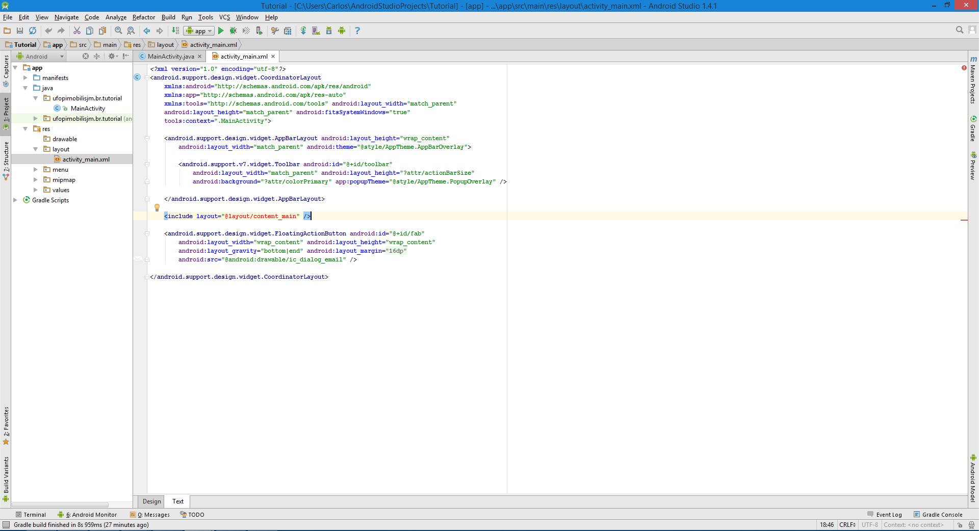Viewport: 980px width, 531px height.
Task: Debug the app with the bug icon
Action: tap(234, 31)
